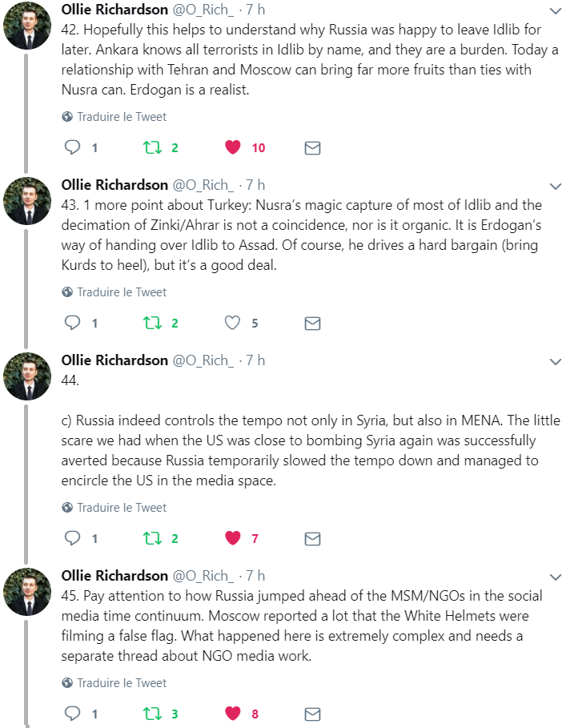566x728 pixels.
Task: Expand options chevron on tweet 43
Action: 555,187
